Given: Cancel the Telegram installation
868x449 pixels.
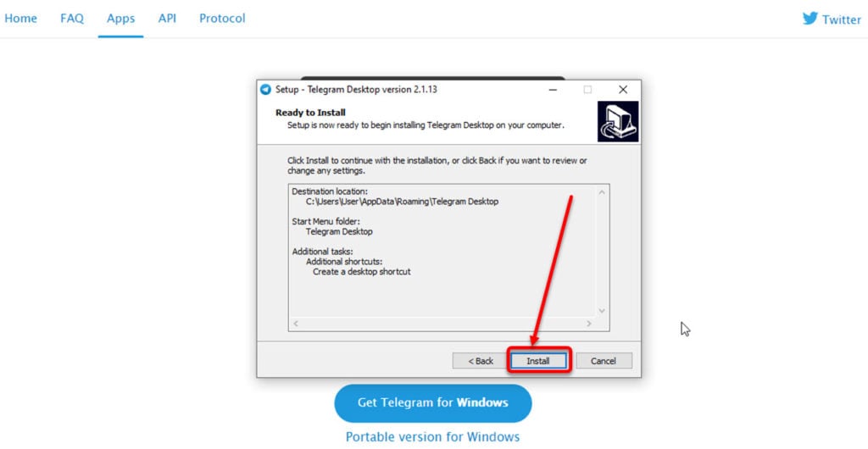Looking at the screenshot, I should [x=604, y=361].
